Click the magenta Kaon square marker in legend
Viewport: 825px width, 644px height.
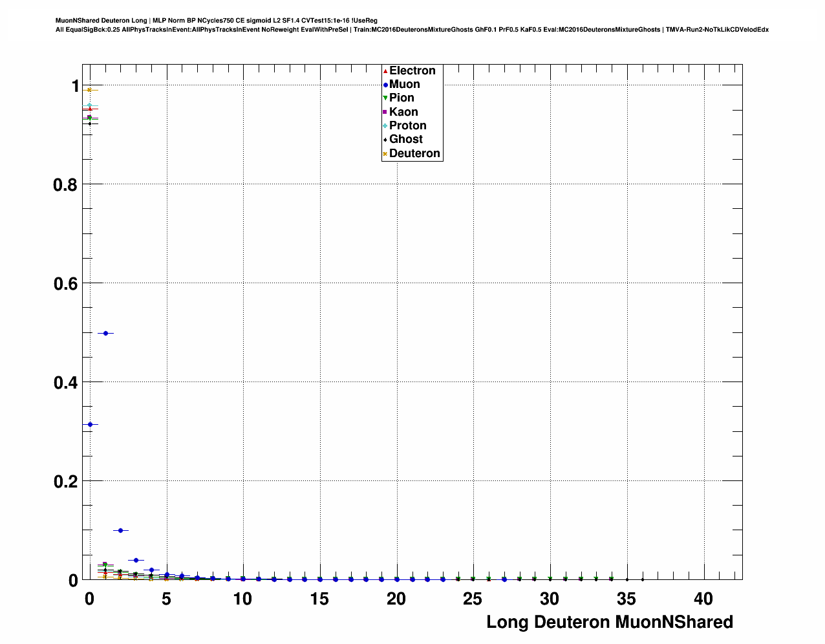pyautogui.click(x=385, y=112)
